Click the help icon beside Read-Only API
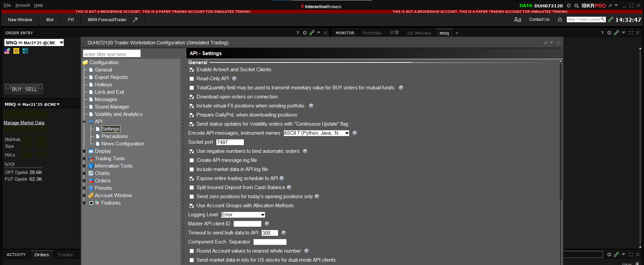Viewport: 644px width, 265px height. [x=234, y=79]
